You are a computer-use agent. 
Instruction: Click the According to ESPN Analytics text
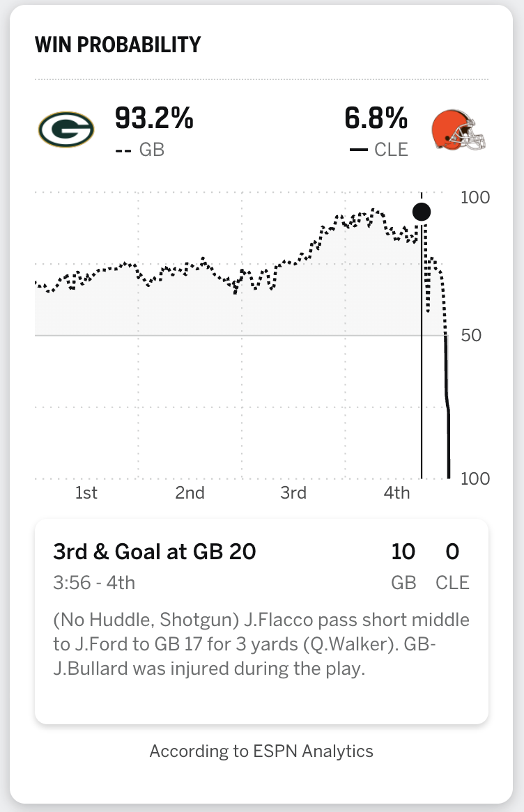[261, 751]
